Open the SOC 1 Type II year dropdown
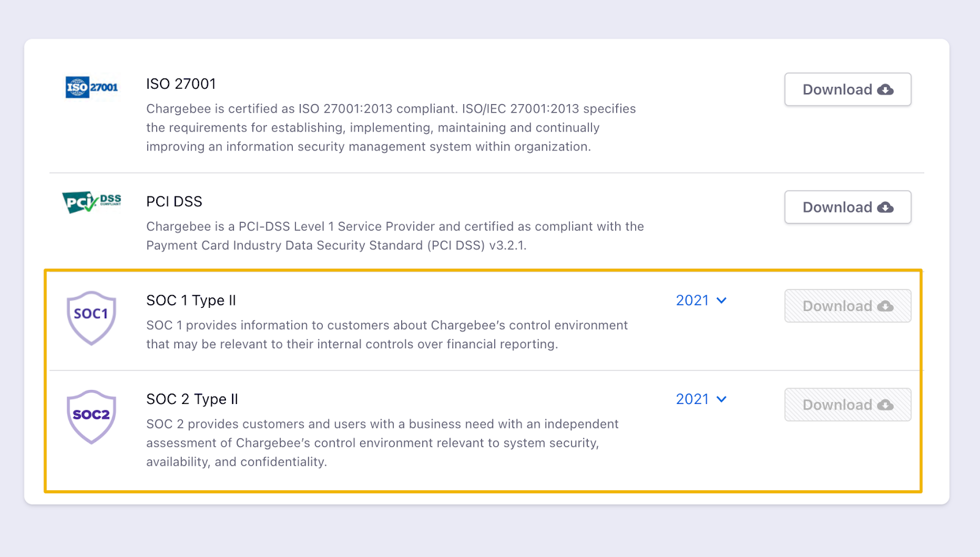This screenshot has height=557, width=980. pyautogui.click(x=701, y=301)
